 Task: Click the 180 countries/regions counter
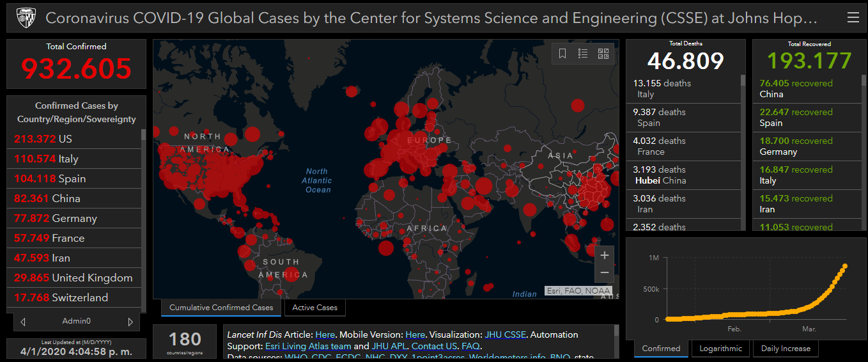185,342
